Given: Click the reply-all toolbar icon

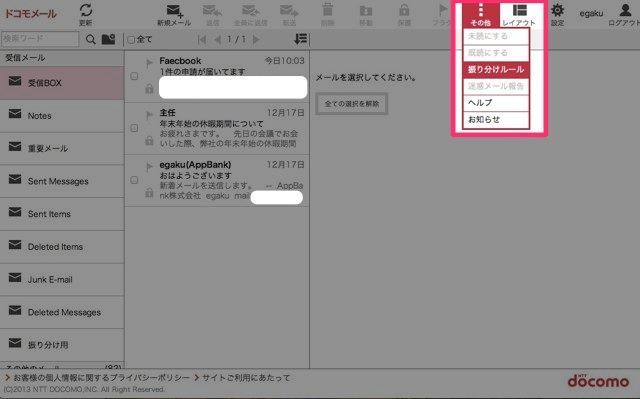Looking at the screenshot, I should click(x=251, y=15).
